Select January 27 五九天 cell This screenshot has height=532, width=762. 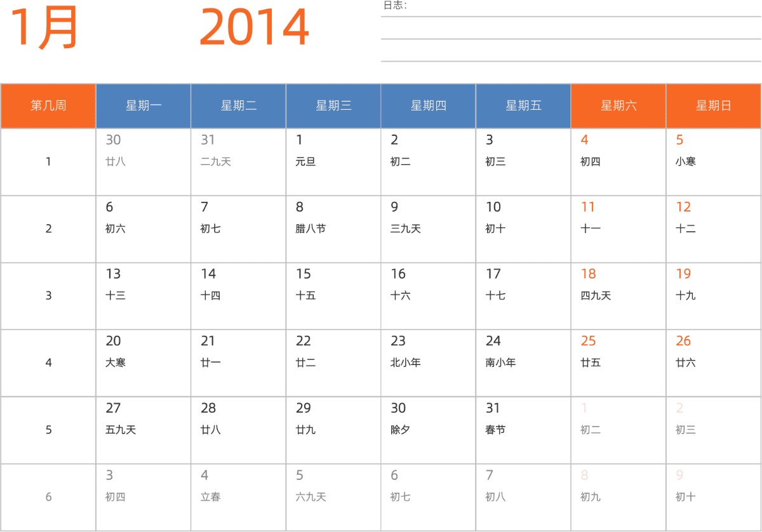[x=144, y=430]
